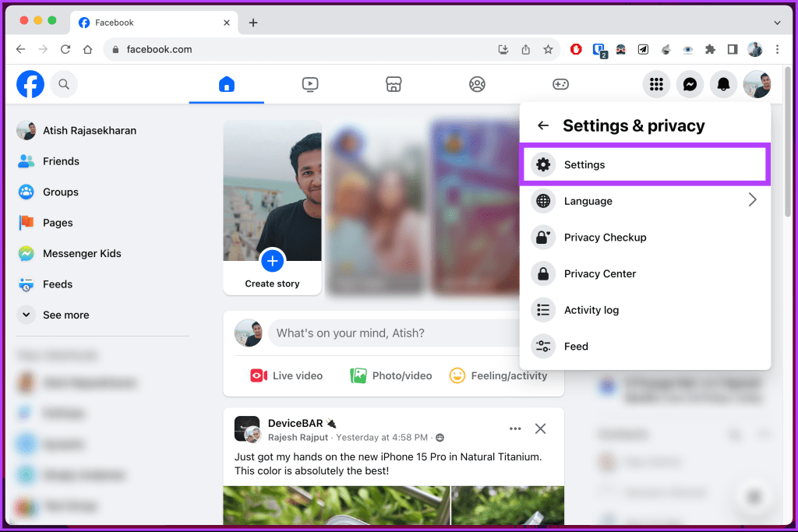
Task: Click the back arrow in Settings & privacy
Action: (542, 125)
